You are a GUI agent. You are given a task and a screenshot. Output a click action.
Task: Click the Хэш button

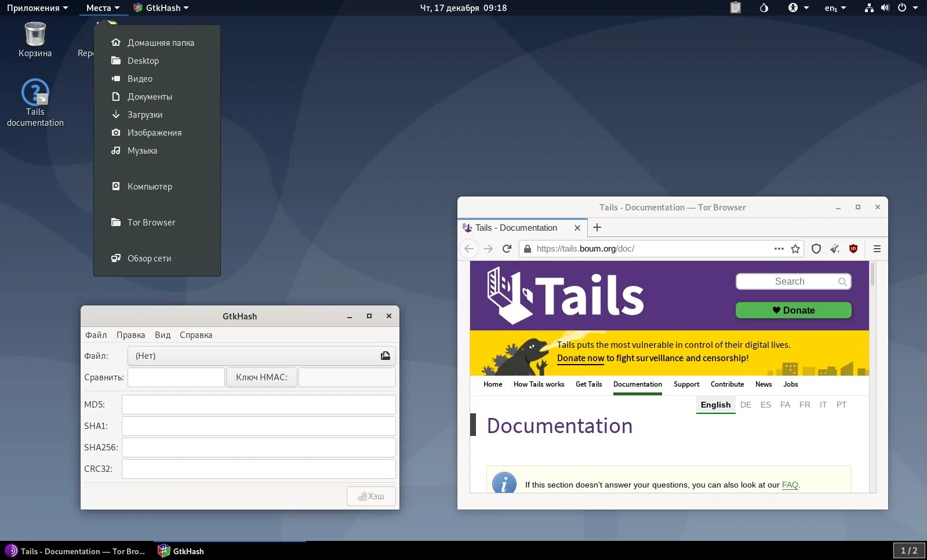(x=371, y=496)
